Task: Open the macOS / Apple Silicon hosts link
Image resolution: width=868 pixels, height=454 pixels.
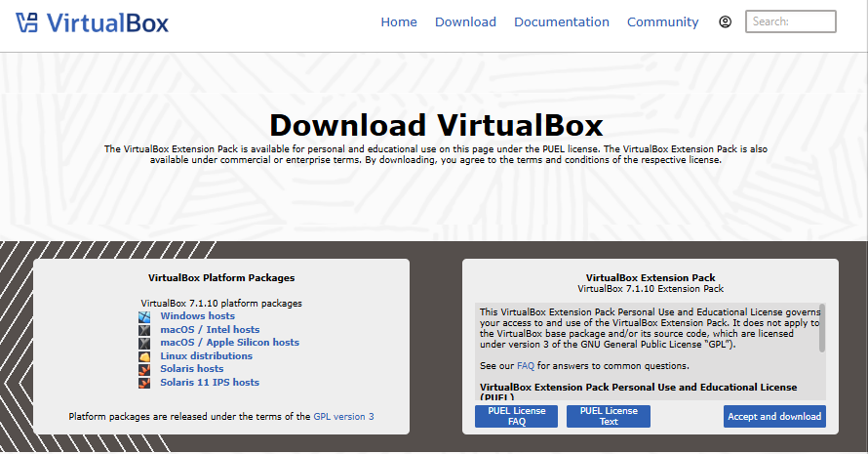Action: click(230, 343)
